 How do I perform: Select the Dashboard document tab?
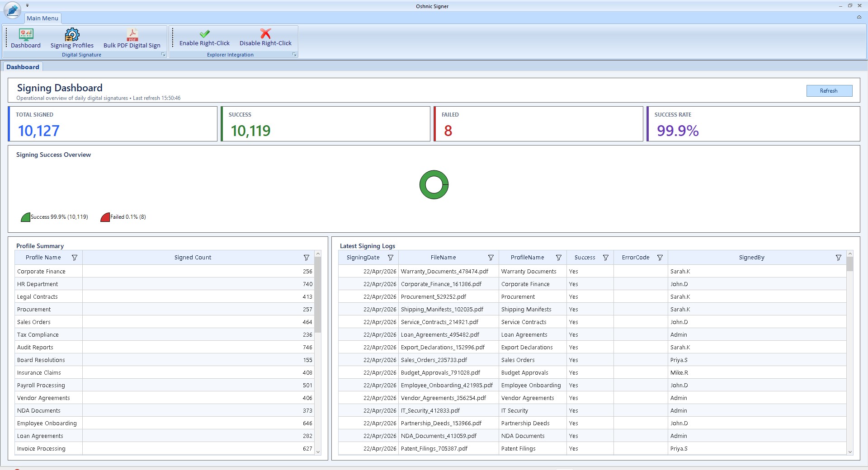[x=23, y=67]
